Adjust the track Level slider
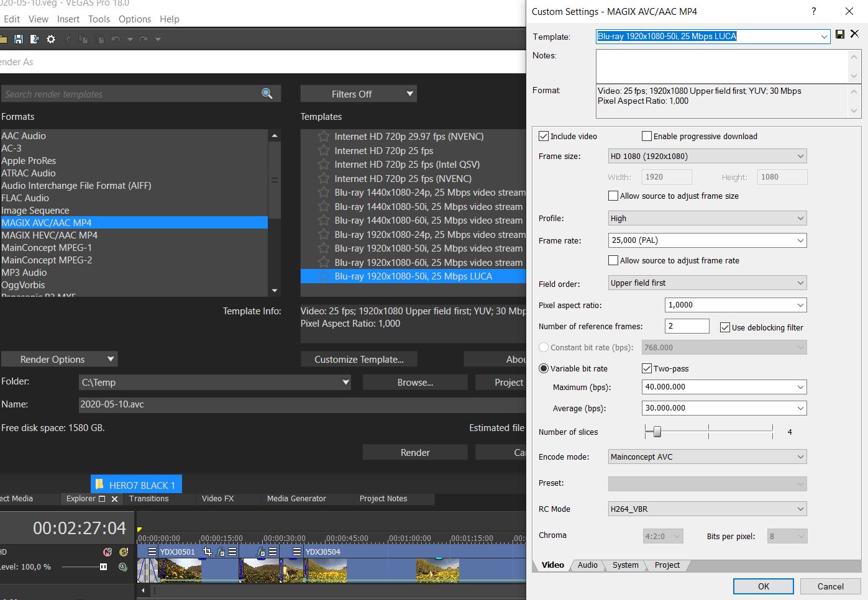Viewport: 868px width, 600px height. [x=103, y=566]
